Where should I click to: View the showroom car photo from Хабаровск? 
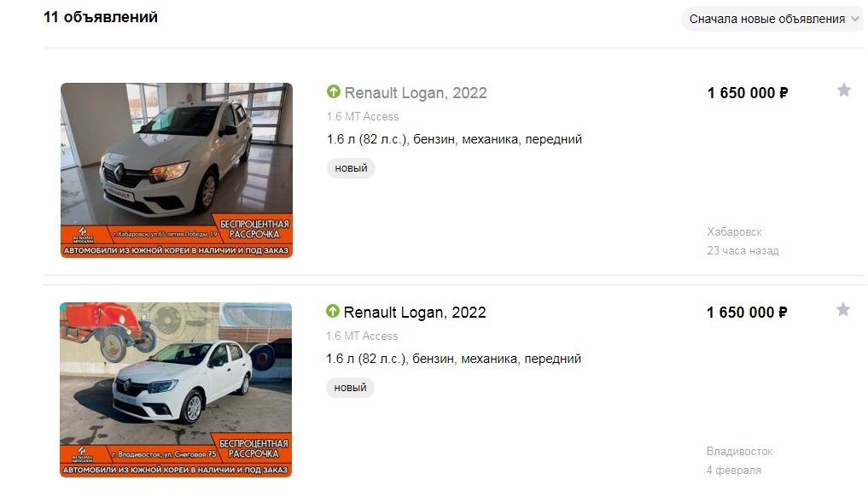[x=177, y=170]
